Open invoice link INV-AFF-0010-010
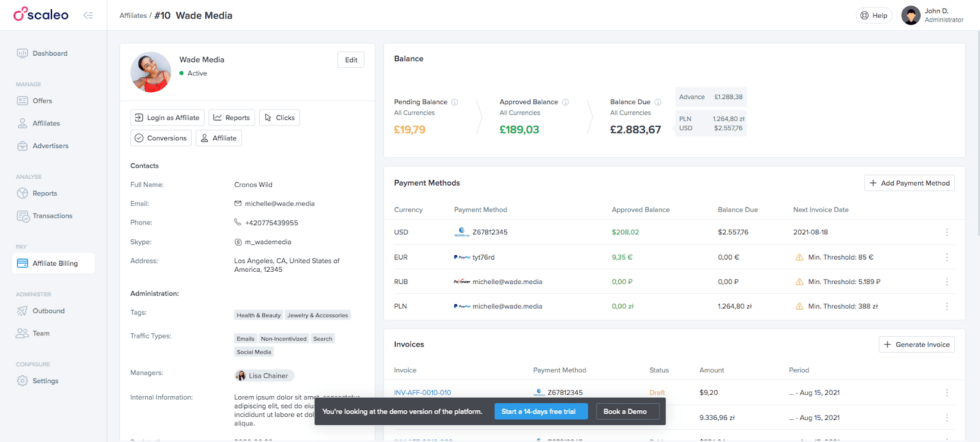This screenshot has height=442, width=980. [423, 392]
